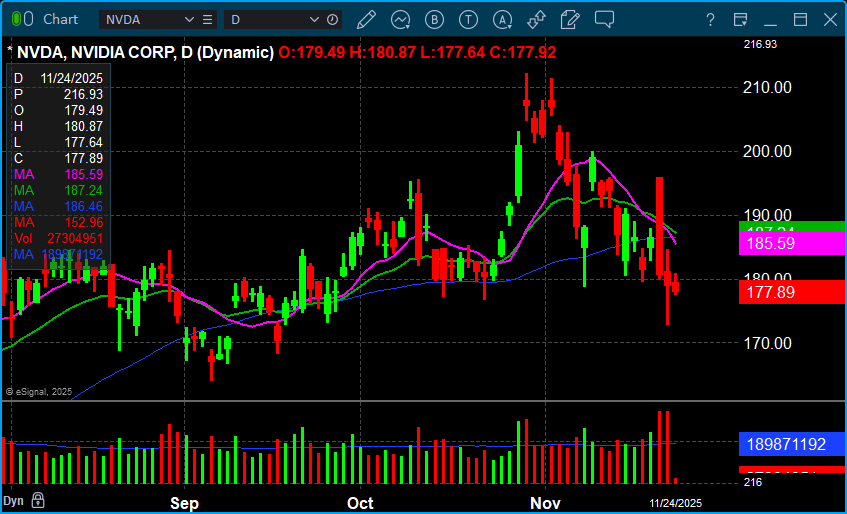Click the magenta 185.59 price label
The image size is (847, 514).
792,243
